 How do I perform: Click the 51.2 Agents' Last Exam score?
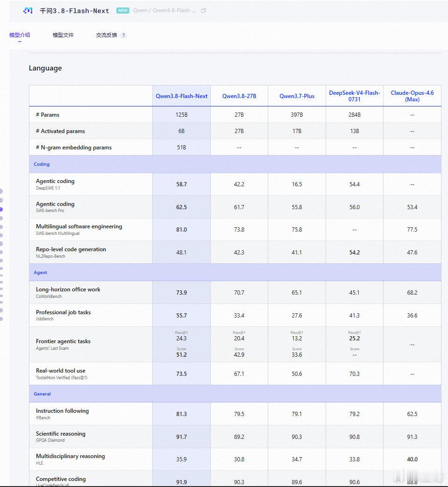(x=181, y=355)
